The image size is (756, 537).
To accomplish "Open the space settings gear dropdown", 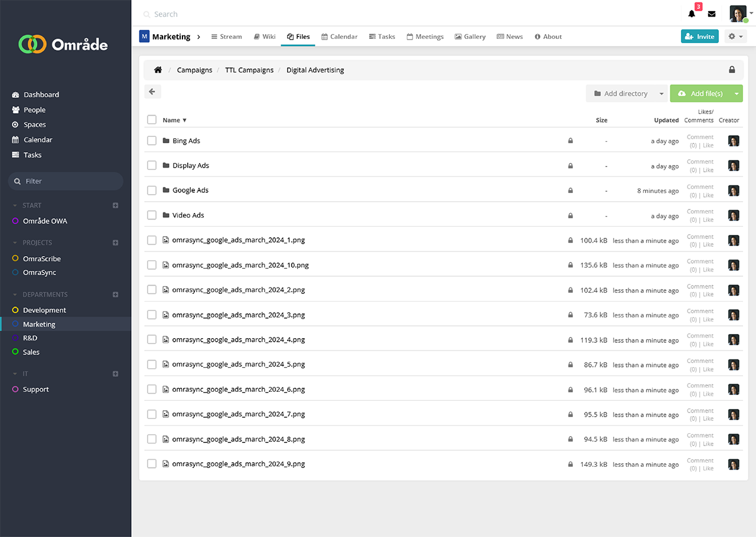I will tap(735, 37).
